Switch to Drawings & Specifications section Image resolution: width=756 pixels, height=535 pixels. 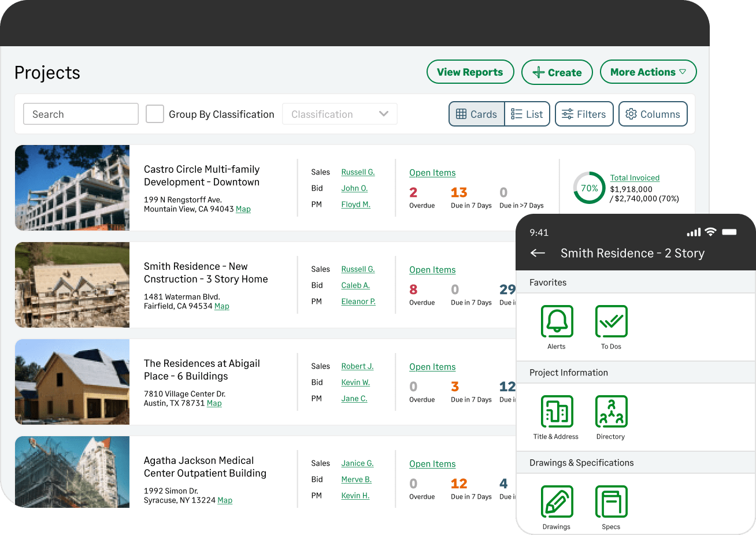pos(582,462)
